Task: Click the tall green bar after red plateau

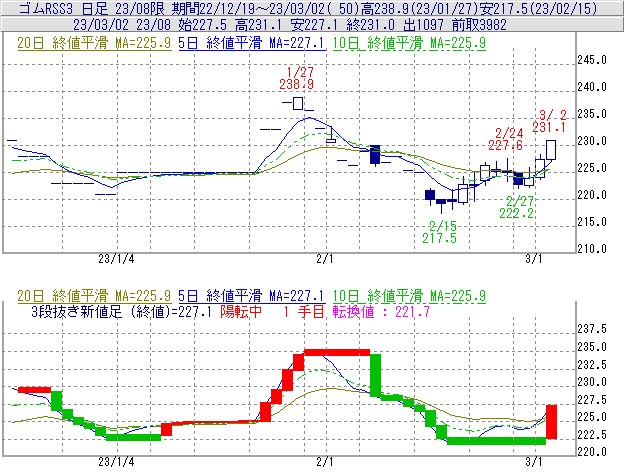Action: pos(375,375)
